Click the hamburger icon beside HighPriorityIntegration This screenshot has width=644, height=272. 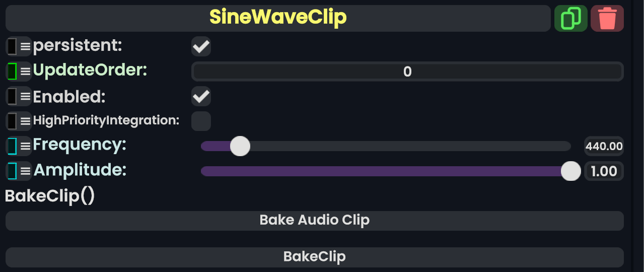coord(25,121)
